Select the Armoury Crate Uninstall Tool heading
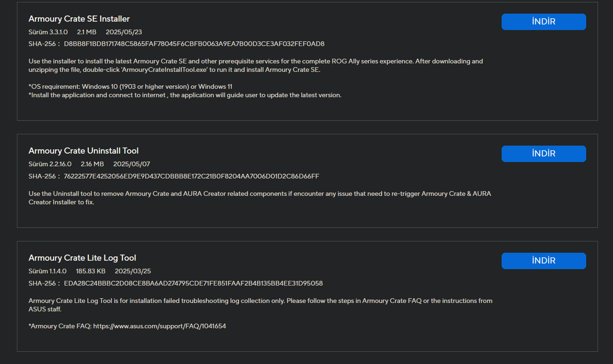 point(84,151)
